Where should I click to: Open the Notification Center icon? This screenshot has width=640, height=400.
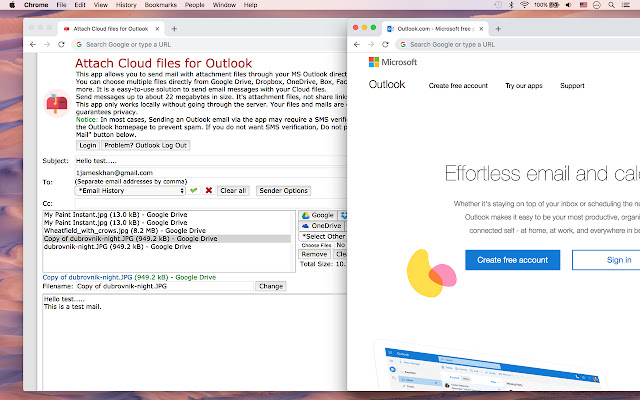coord(626,5)
